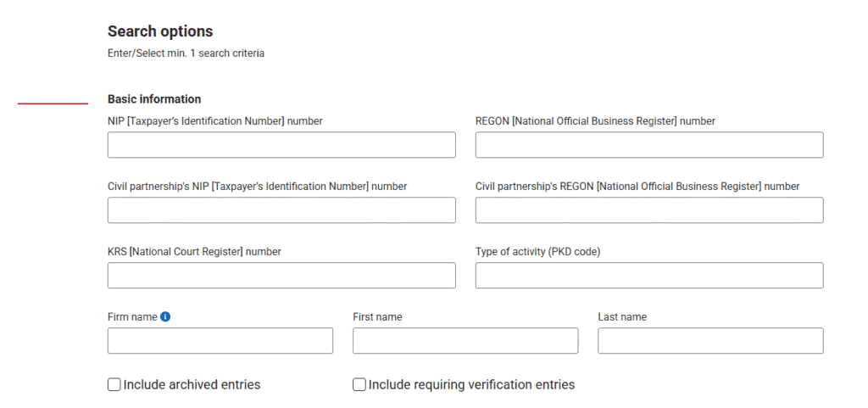This screenshot has width=868, height=408.
Task: Click the info icon beside Firm name
Action: [x=165, y=317]
